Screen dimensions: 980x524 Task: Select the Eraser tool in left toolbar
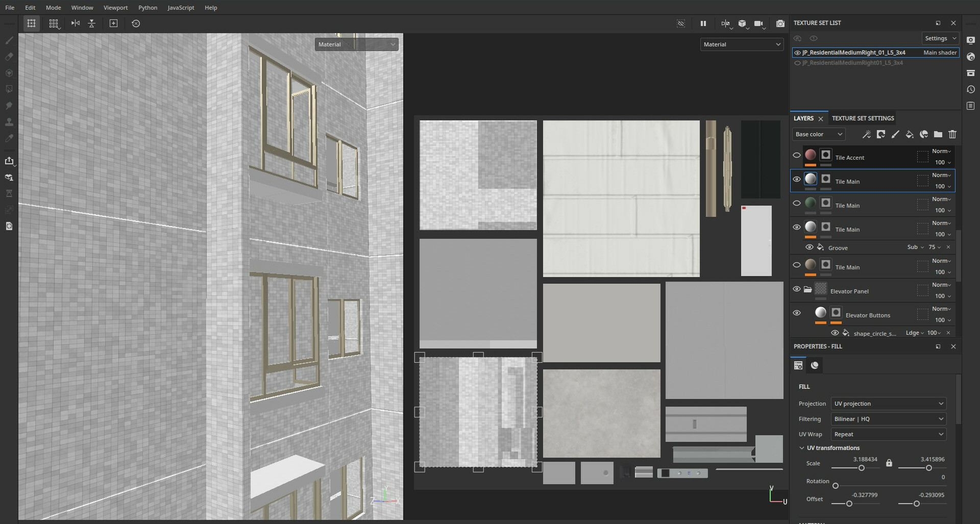9,57
